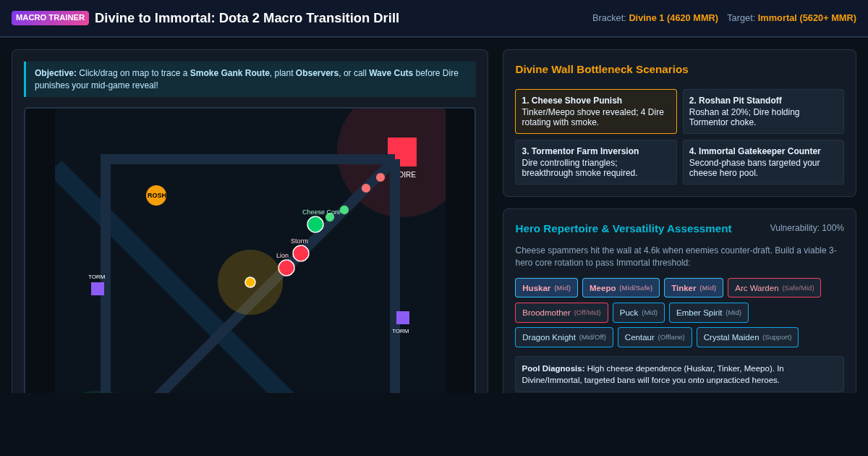Select the left TORM purple square marker
Image resolution: width=868 pixels, height=456 pixels.
(x=98, y=289)
